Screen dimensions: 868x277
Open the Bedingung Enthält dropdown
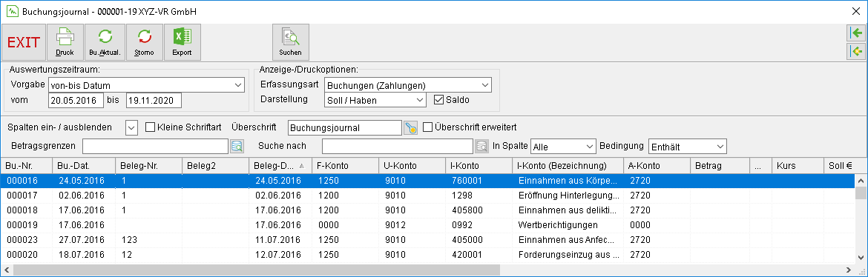(x=720, y=147)
